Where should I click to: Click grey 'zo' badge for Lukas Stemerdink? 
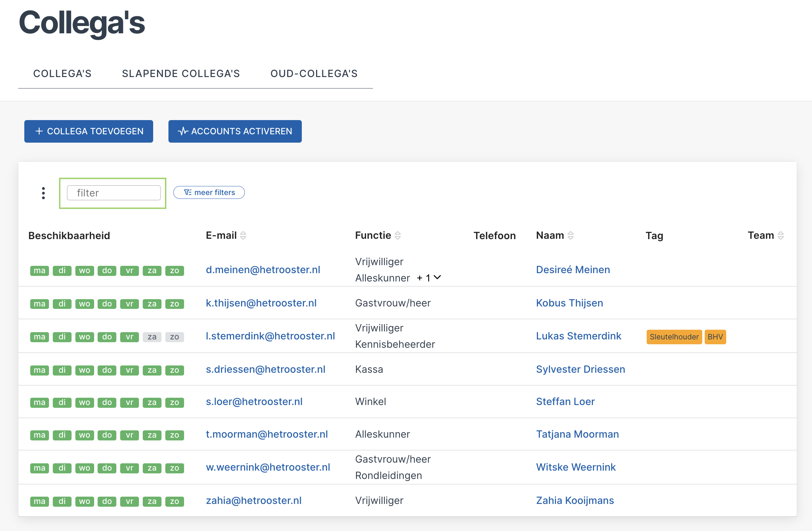coord(175,337)
